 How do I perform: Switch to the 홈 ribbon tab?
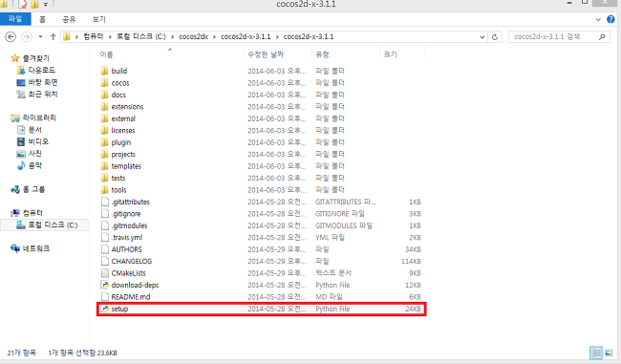pos(42,19)
